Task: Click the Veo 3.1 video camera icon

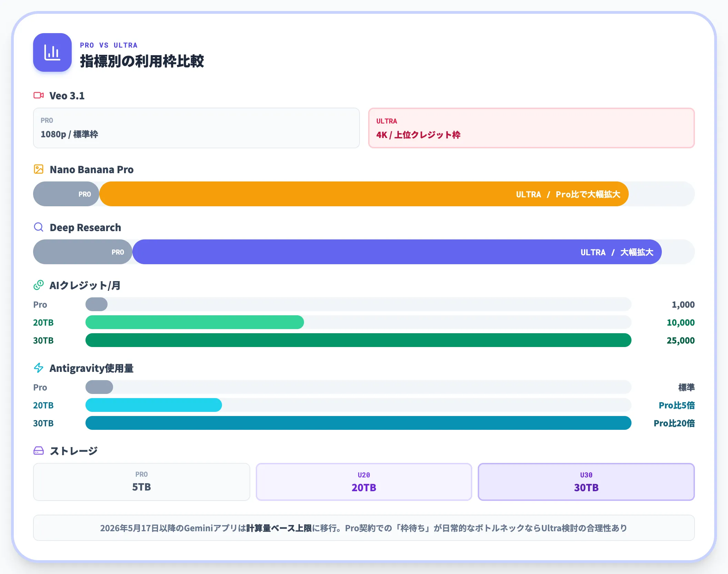Action: click(39, 95)
